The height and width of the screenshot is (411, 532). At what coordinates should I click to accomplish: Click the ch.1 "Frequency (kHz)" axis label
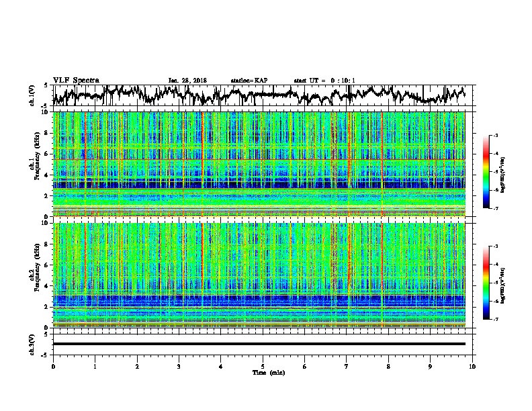tap(37, 156)
